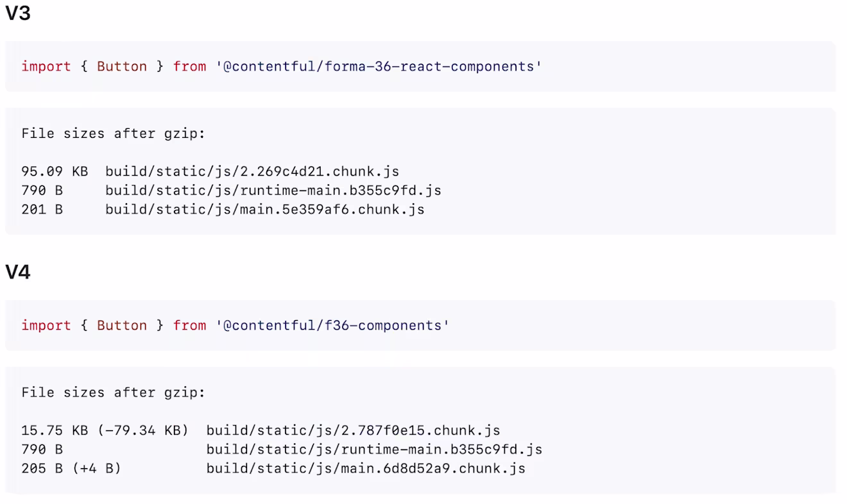Click the (-79.34 KB) size difference

click(143, 430)
